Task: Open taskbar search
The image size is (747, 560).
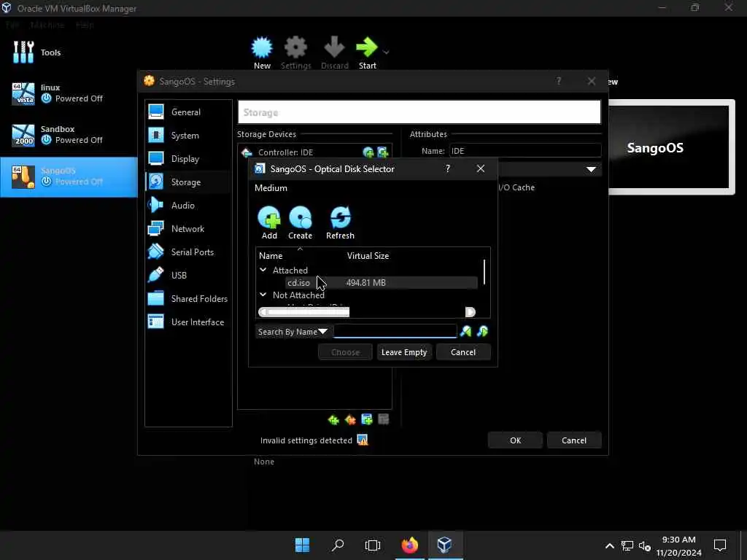Action: coord(338,545)
